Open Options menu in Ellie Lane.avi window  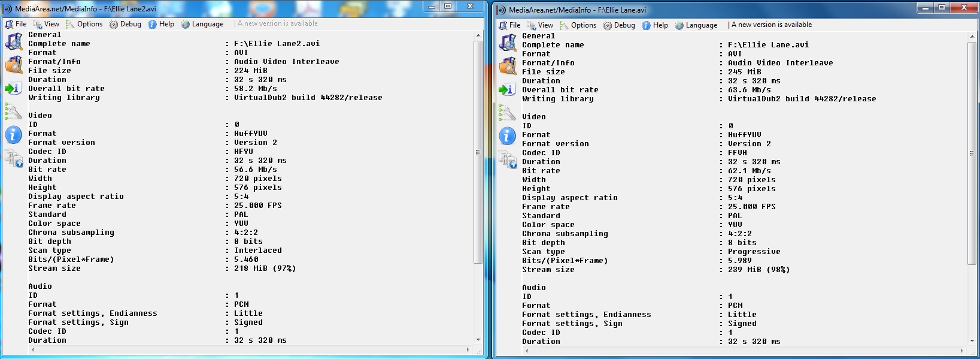point(578,25)
